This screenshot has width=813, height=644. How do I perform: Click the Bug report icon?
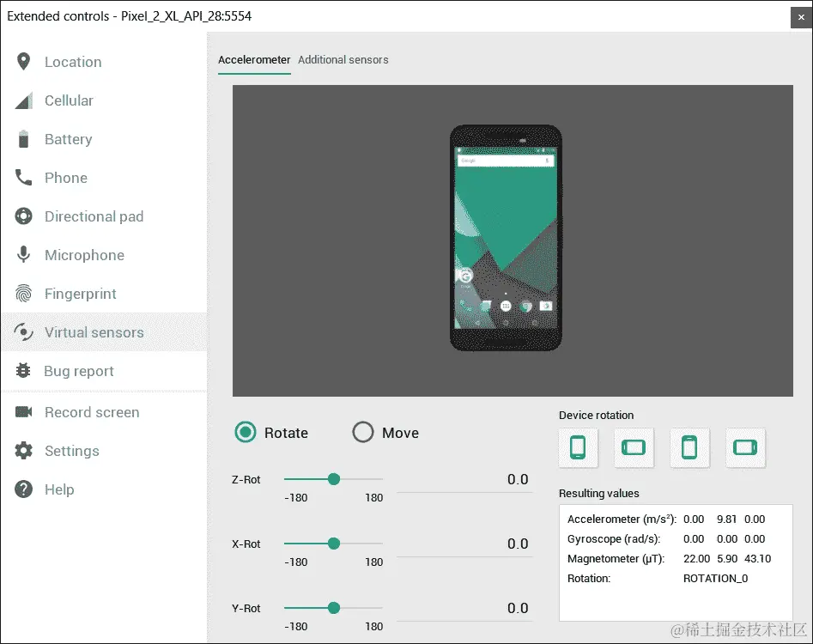[x=23, y=371]
